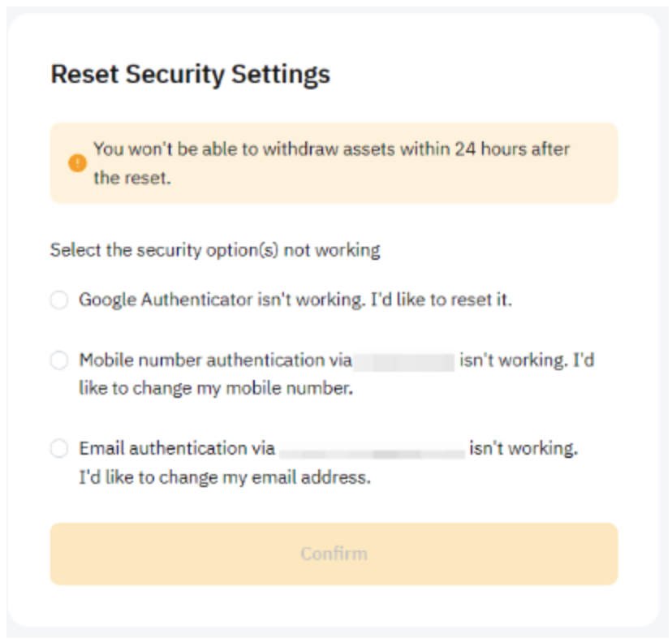
Task: Click the word "Authenticator" in first option
Action: (196, 300)
